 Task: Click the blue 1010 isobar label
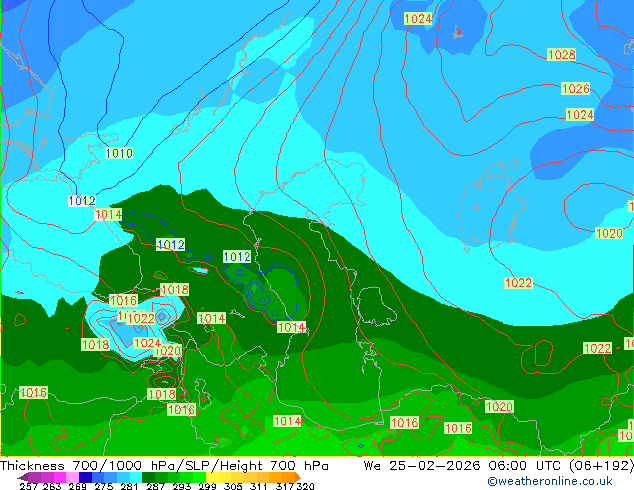pyautogui.click(x=119, y=153)
